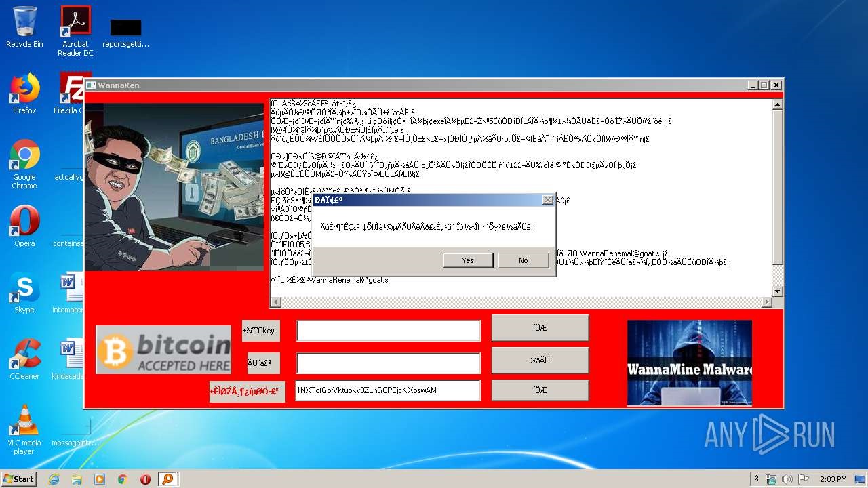Open Windows Explorer taskbar folder icon
The image size is (868, 488).
point(77,479)
